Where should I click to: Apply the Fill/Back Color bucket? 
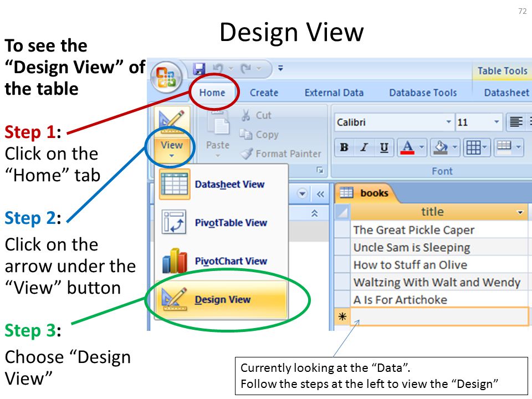coord(441,147)
